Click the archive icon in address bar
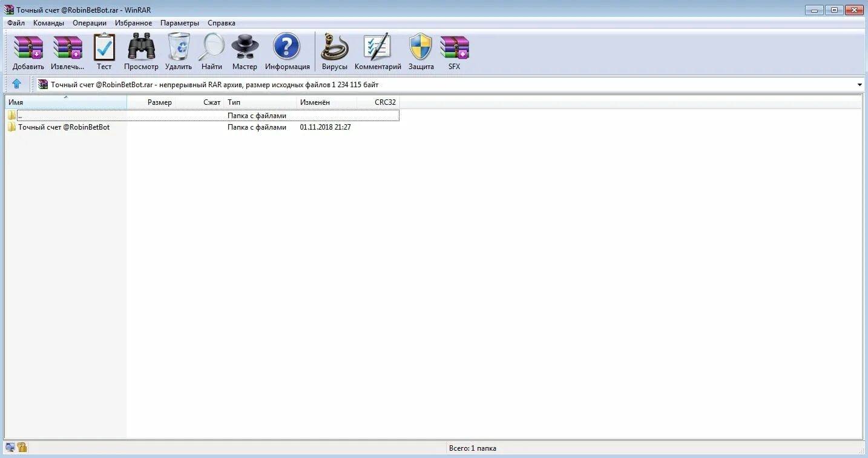This screenshot has height=458, width=868. click(x=43, y=84)
